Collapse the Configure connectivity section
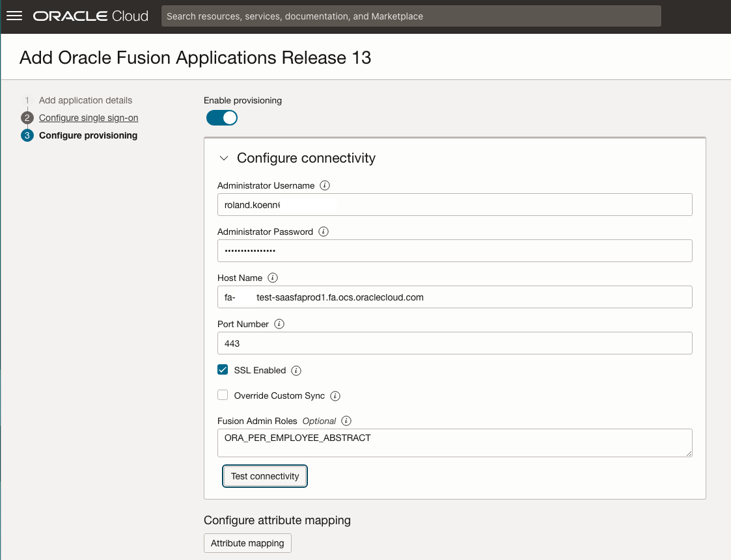This screenshot has width=731, height=560. tap(224, 158)
